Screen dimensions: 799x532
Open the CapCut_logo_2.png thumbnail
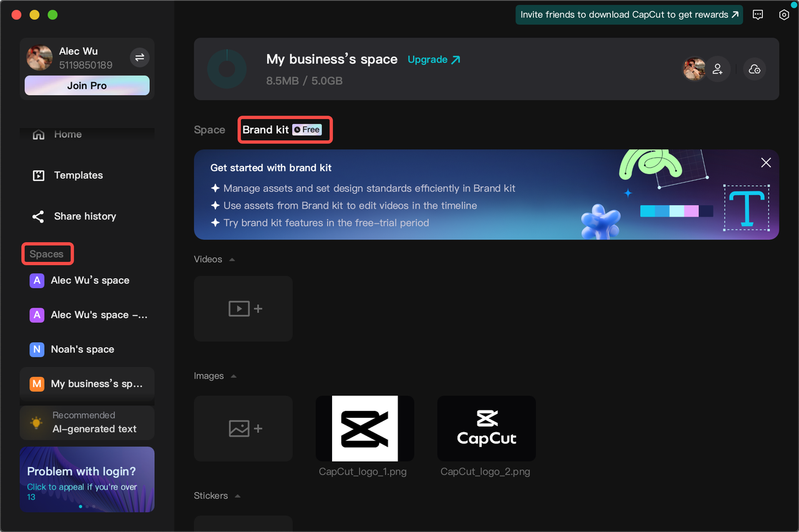[x=487, y=428]
